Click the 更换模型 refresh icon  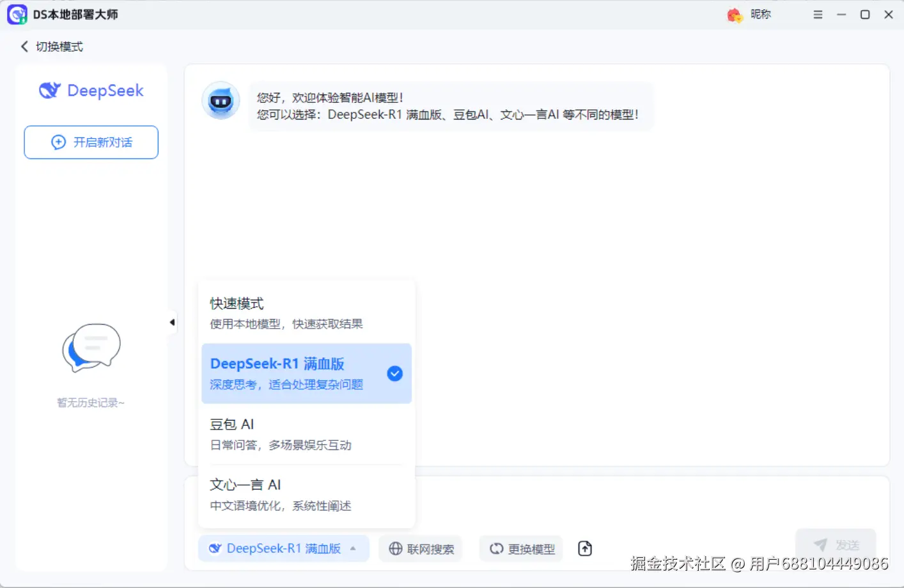497,548
